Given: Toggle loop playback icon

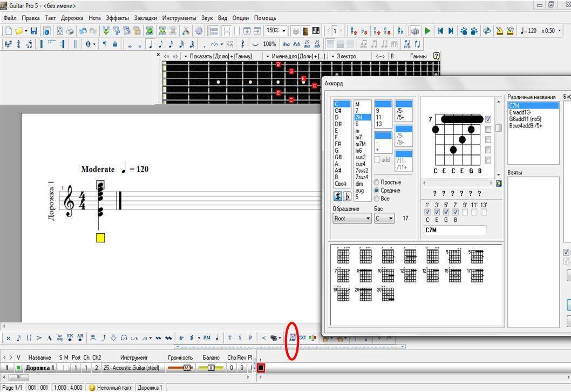Looking at the screenshot, I should tap(487, 31).
